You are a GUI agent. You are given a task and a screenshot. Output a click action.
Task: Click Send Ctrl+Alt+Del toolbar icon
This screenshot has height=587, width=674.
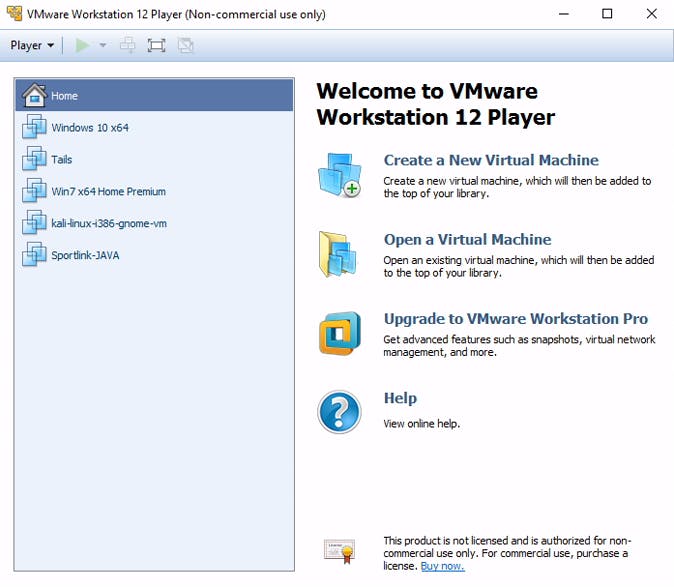[128, 45]
